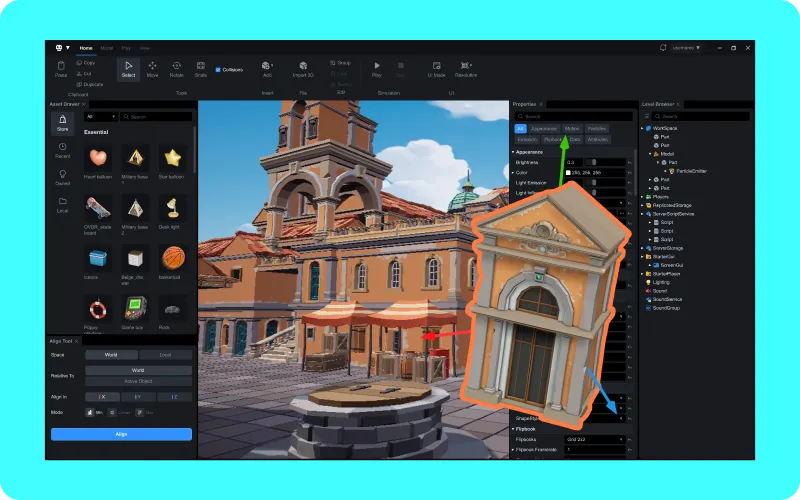Screen dimensions: 800x500
Task: Set Relative To option to Active Object
Action: pos(138,381)
